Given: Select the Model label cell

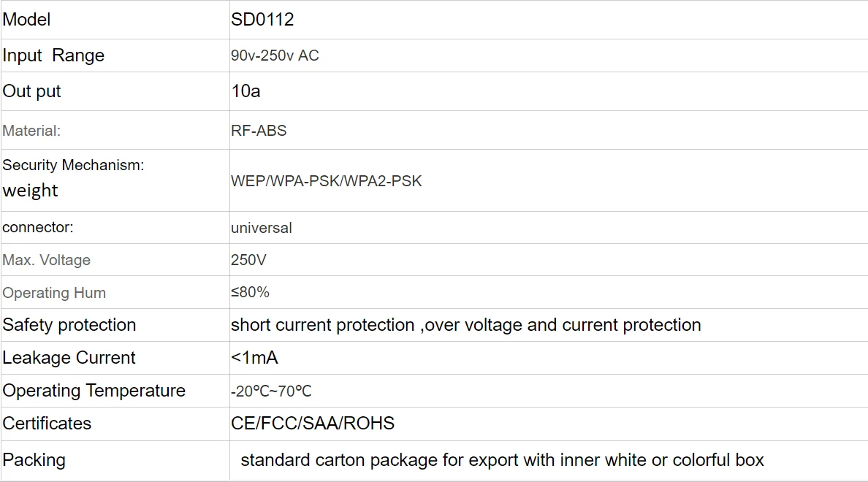Looking at the screenshot, I should (27, 20).
